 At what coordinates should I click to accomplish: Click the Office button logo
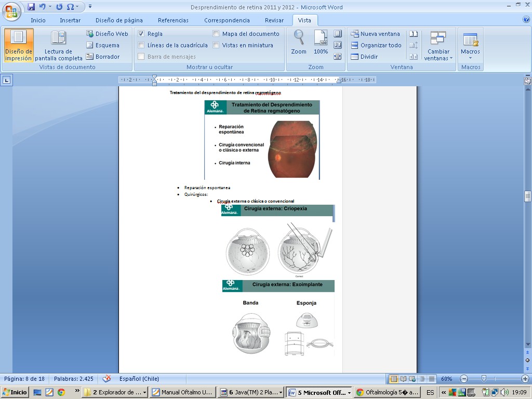pyautogui.click(x=11, y=11)
